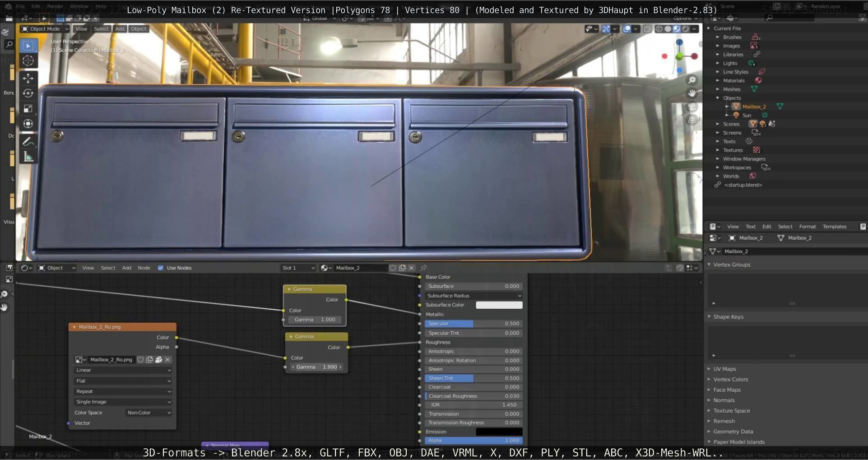Toggle X-ray view in viewport header
This screenshot has height=460, width=868.
tap(647, 29)
